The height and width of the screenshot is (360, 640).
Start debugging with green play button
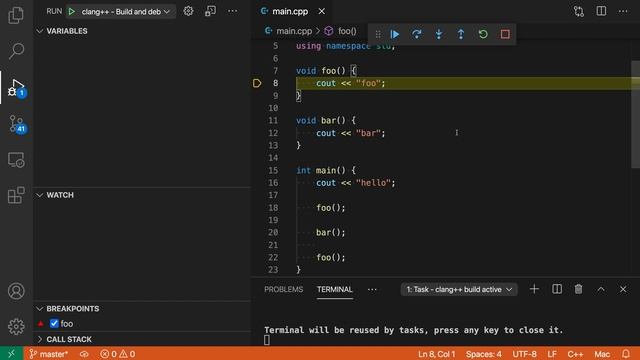click(x=71, y=11)
